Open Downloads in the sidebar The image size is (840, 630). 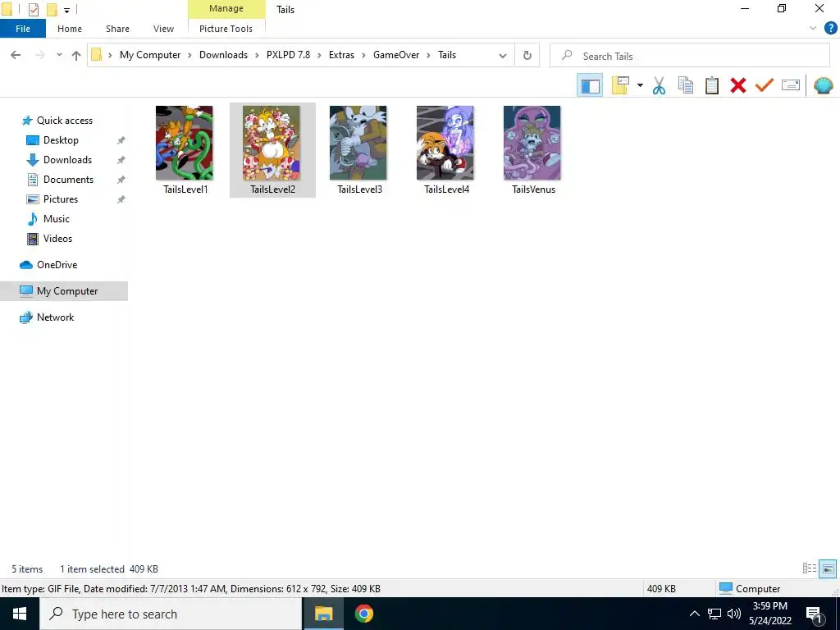pyautogui.click(x=67, y=160)
